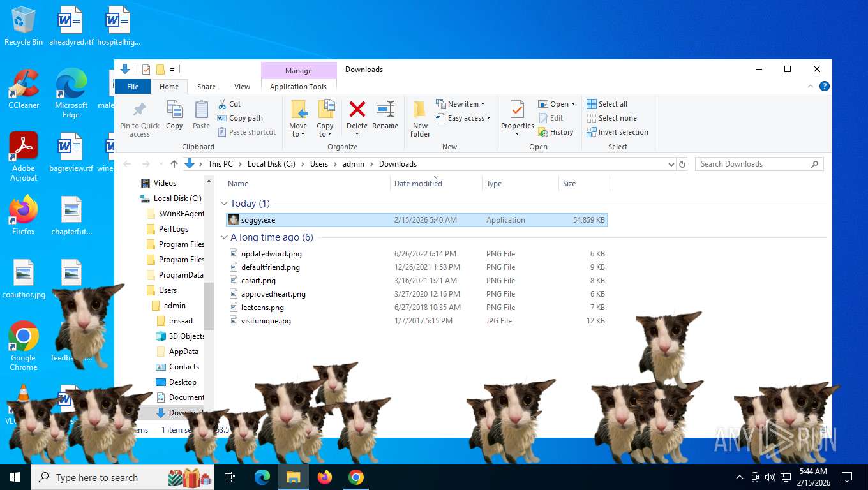Open CCleaner desktop shortcut
The height and width of the screenshot is (490, 868).
24,88
